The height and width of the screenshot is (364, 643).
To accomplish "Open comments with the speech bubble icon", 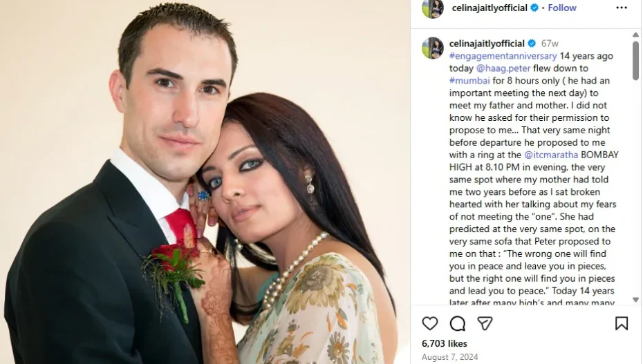I will [457, 323].
